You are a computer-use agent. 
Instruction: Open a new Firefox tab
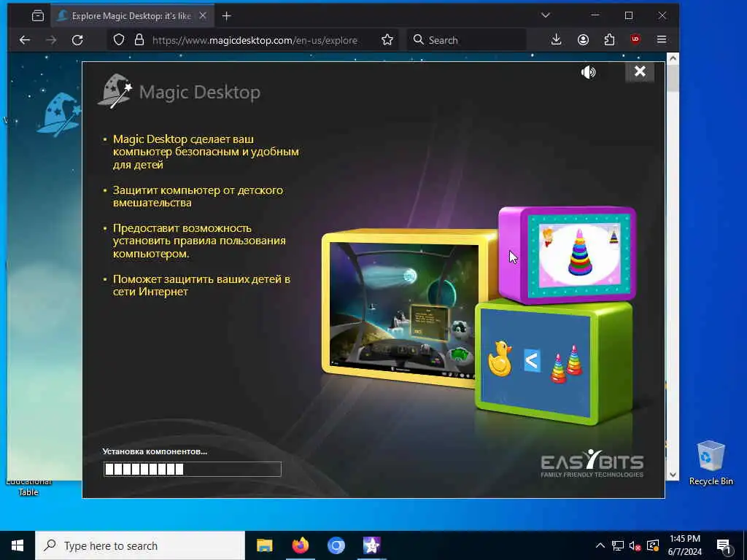pos(227,16)
